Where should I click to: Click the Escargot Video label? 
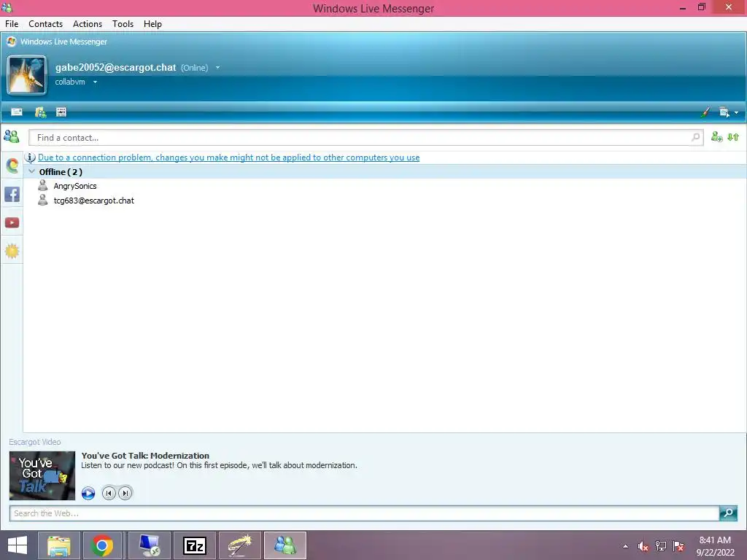[35, 442]
